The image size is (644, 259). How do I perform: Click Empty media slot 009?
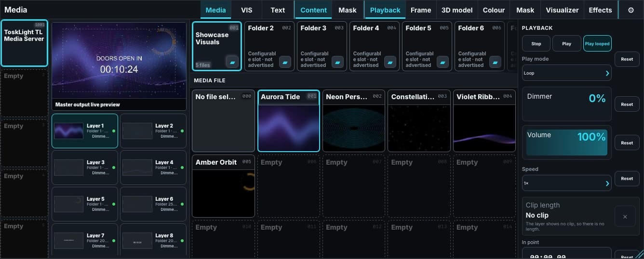pos(484,186)
